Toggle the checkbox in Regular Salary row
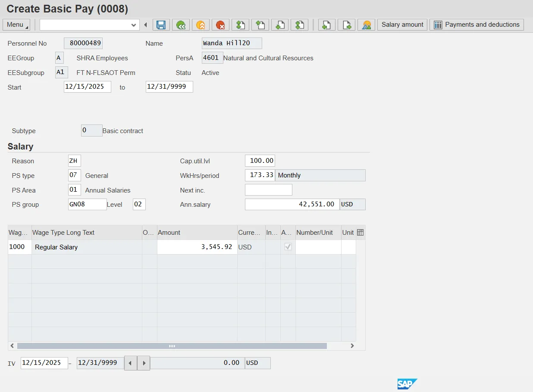Screen dimensions: 533x392 click(x=288, y=247)
